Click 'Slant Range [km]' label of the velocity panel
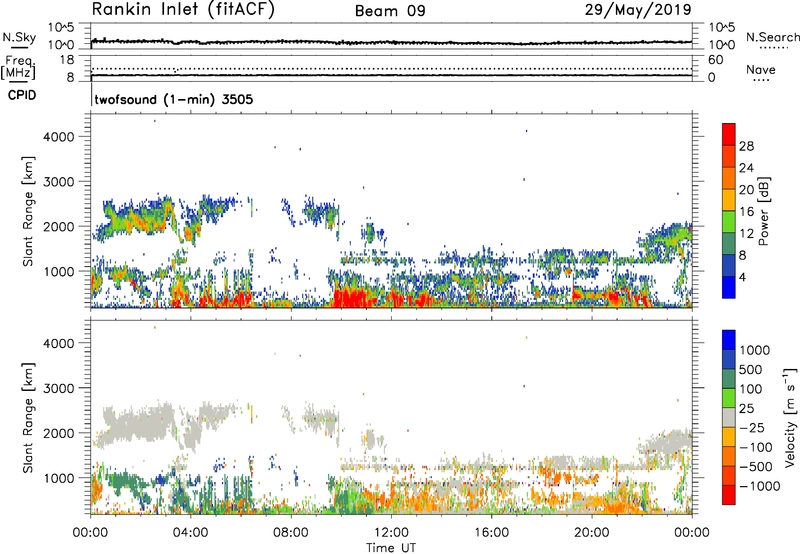The height and width of the screenshot is (554, 800). (28, 418)
